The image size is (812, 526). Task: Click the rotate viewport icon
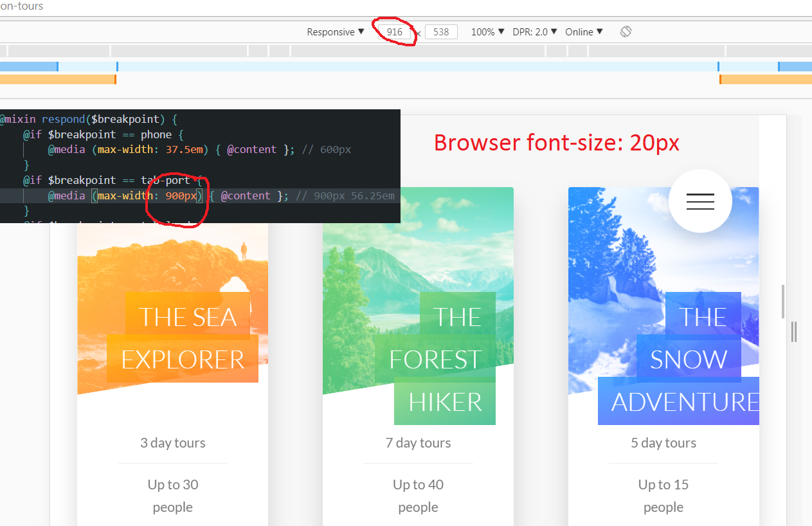[x=626, y=32]
